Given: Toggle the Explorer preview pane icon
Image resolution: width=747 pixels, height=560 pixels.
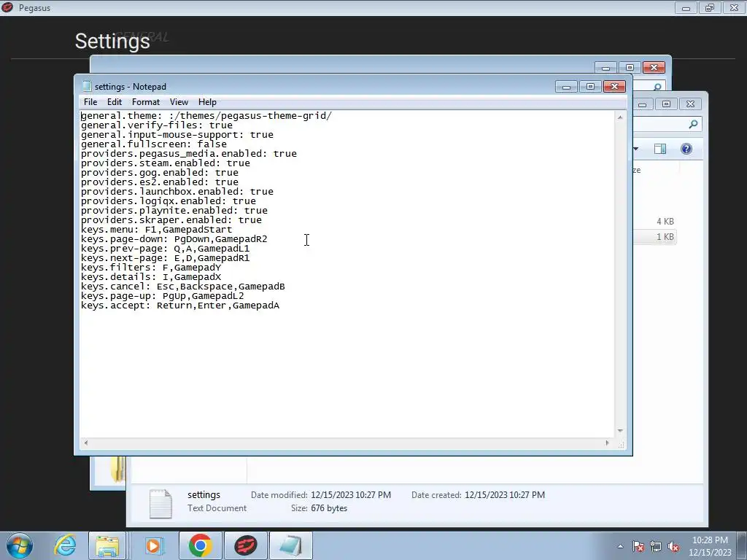Looking at the screenshot, I should coord(659,149).
